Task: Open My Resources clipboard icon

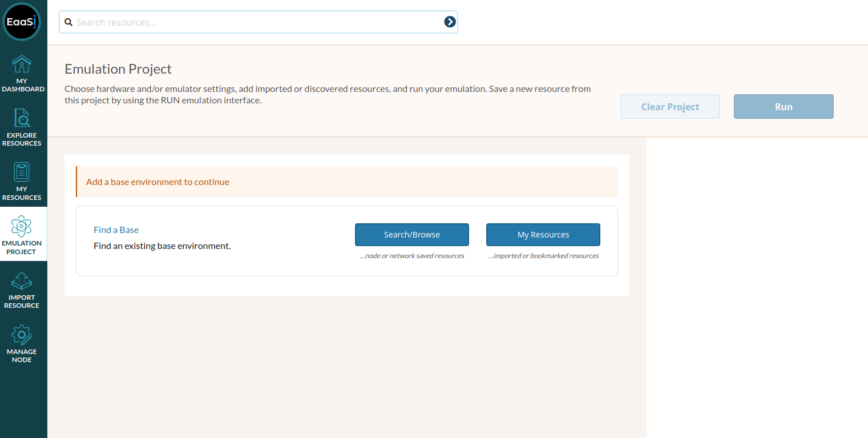Action: point(22,172)
